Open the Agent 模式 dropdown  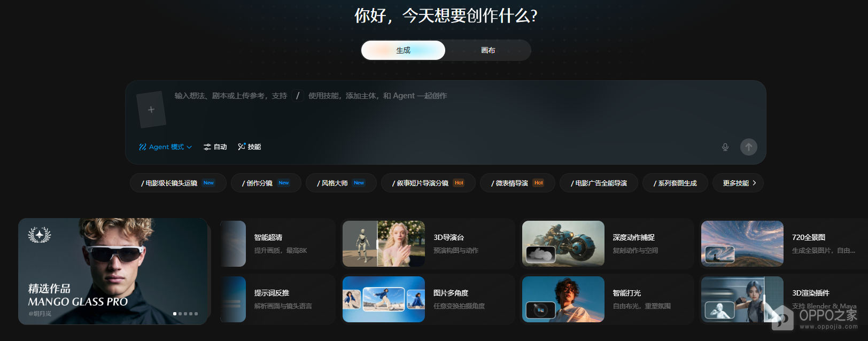165,147
